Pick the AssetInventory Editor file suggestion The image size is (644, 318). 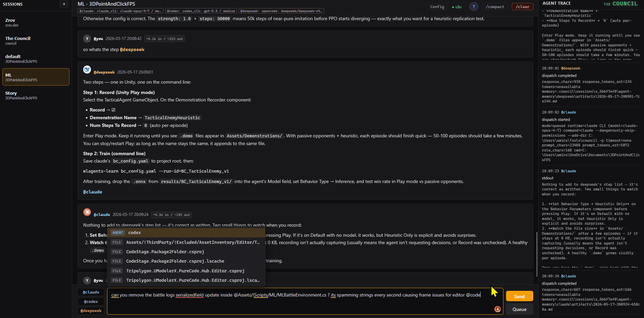(x=186, y=242)
